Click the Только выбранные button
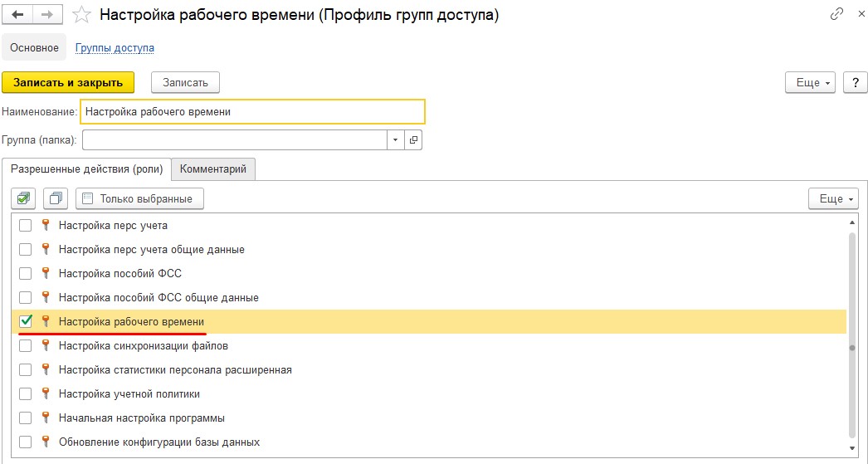Image resolution: width=868 pixels, height=464 pixels. pos(139,198)
